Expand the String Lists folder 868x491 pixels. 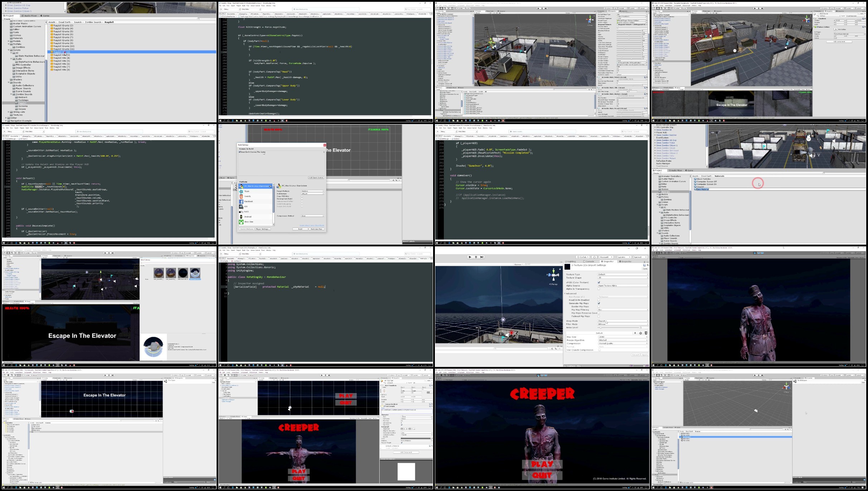[9, 112]
